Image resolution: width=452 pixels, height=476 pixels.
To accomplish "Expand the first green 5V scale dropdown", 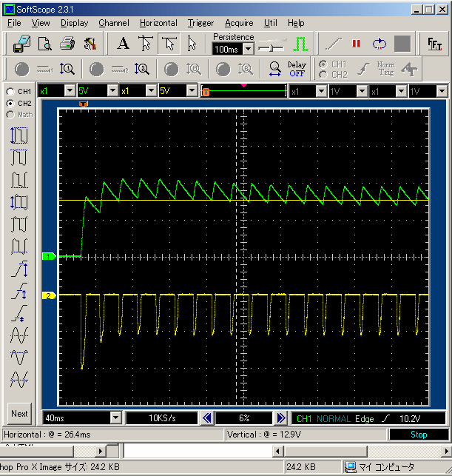I will point(112,91).
